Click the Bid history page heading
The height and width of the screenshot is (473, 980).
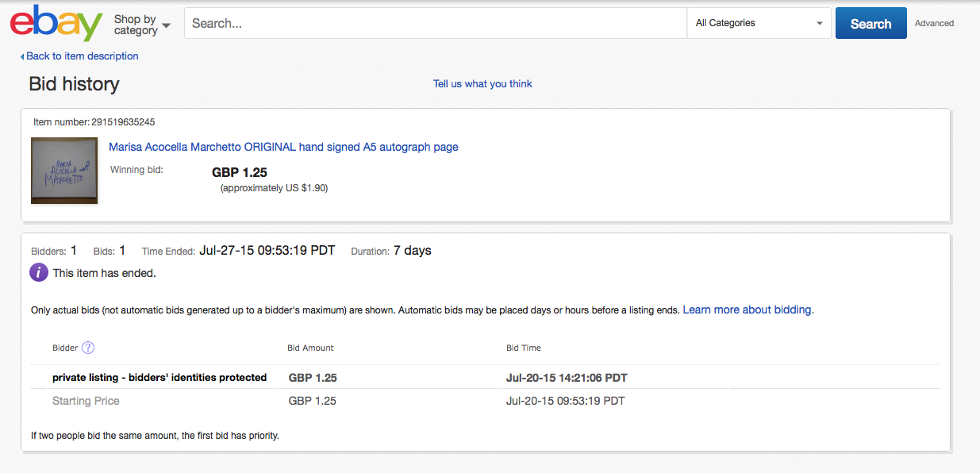click(x=74, y=84)
